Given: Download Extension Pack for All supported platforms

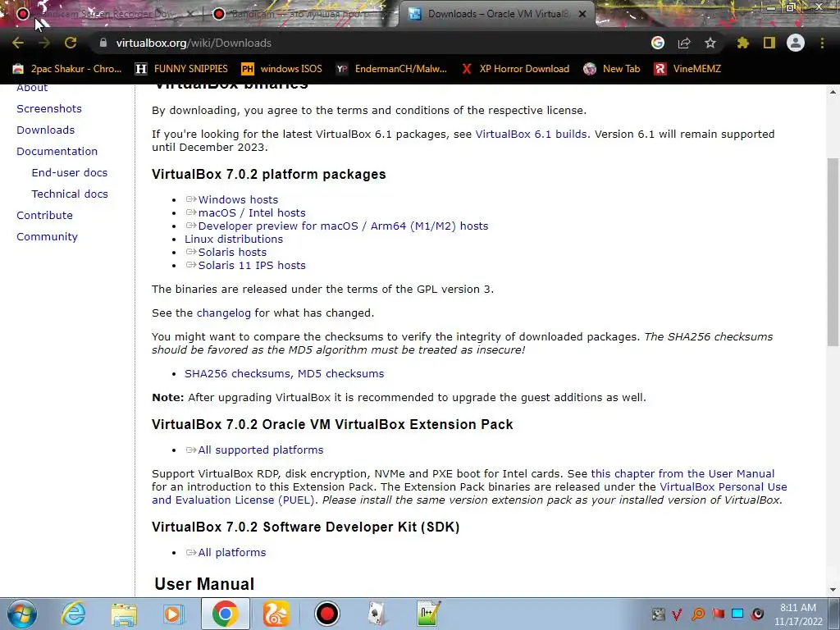Looking at the screenshot, I should click(260, 450).
